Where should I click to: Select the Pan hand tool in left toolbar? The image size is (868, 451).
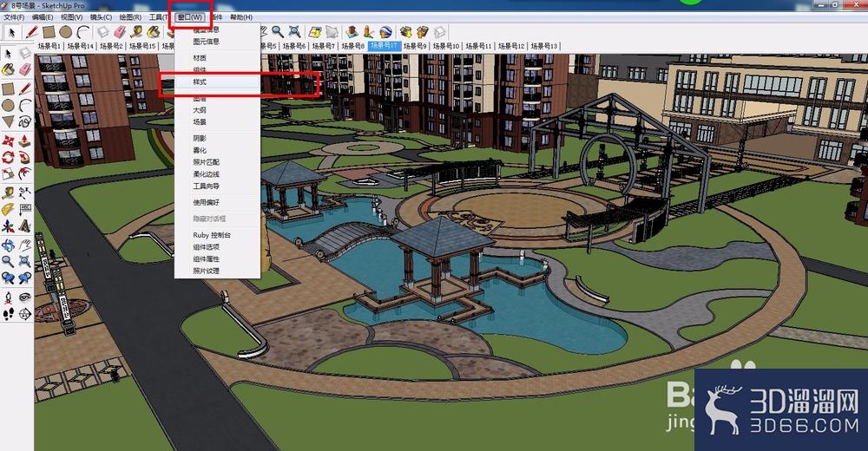coord(25,244)
